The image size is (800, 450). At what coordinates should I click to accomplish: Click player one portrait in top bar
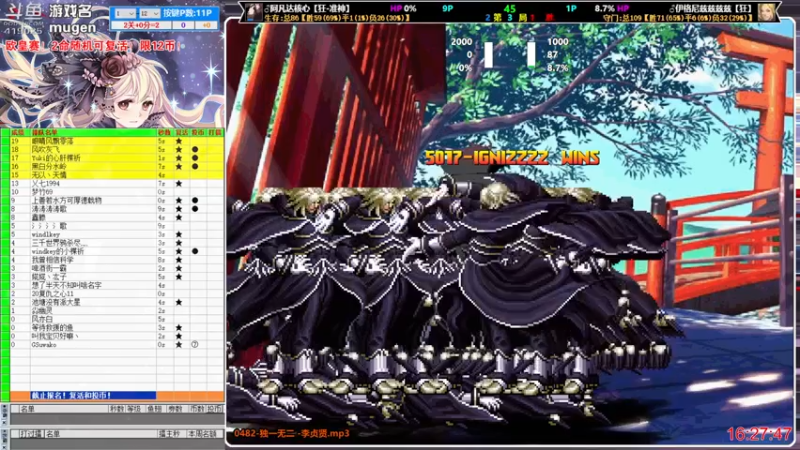point(253,12)
